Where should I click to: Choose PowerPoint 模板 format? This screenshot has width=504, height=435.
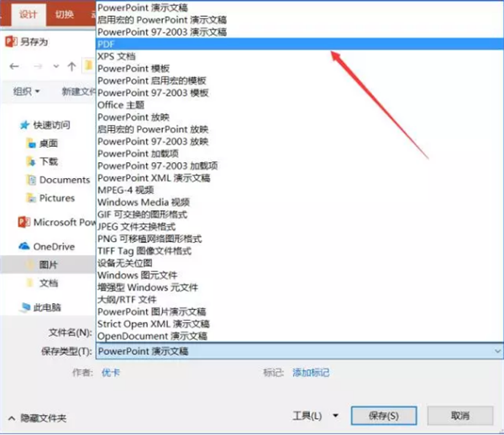tap(300, 68)
